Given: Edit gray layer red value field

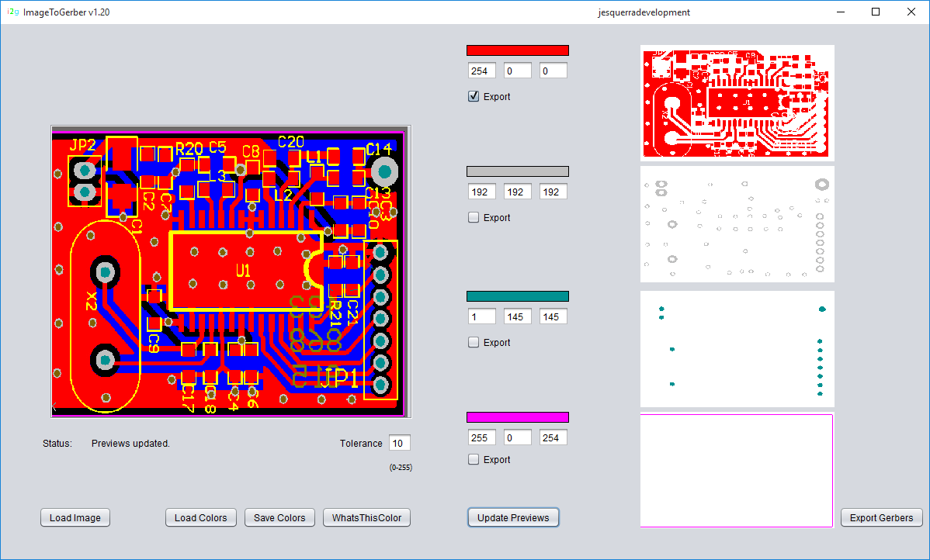Looking at the screenshot, I should [481, 192].
